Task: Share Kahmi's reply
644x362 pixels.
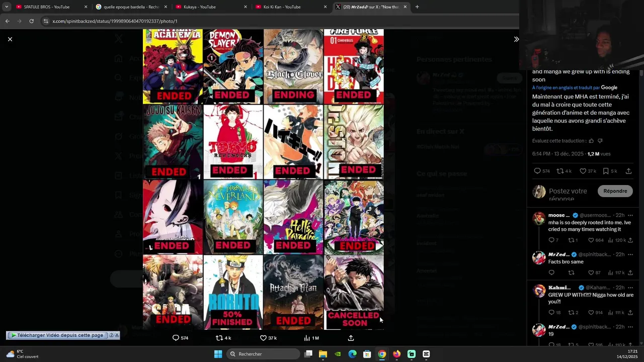Action: 630,313
